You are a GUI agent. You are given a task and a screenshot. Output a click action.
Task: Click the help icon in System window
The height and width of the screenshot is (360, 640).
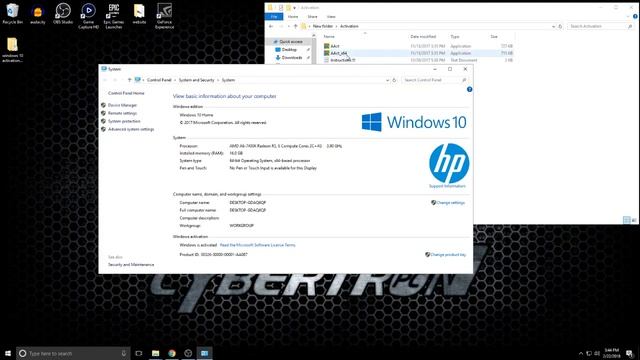click(469, 89)
